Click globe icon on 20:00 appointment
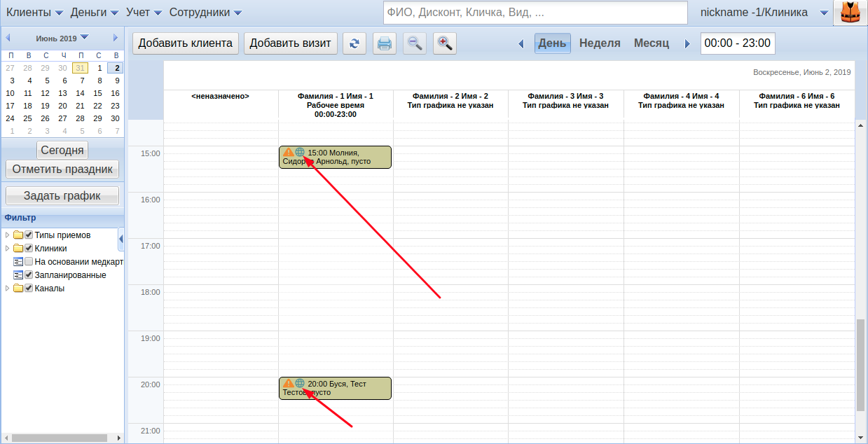This screenshot has width=868, height=444. point(300,383)
